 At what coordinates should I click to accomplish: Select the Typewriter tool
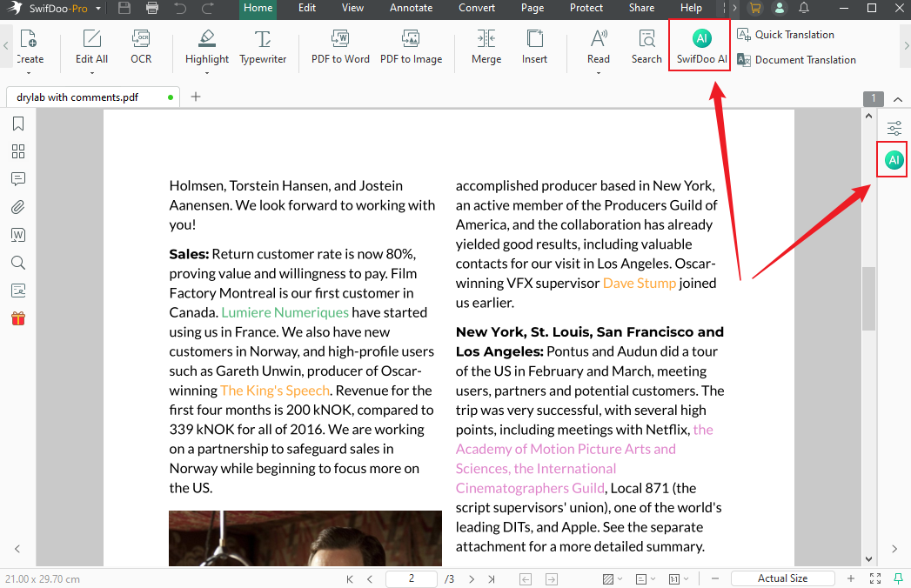pyautogui.click(x=264, y=47)
